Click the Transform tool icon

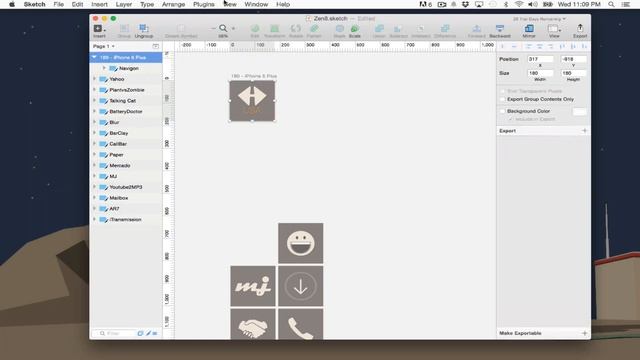click(275, 29)
